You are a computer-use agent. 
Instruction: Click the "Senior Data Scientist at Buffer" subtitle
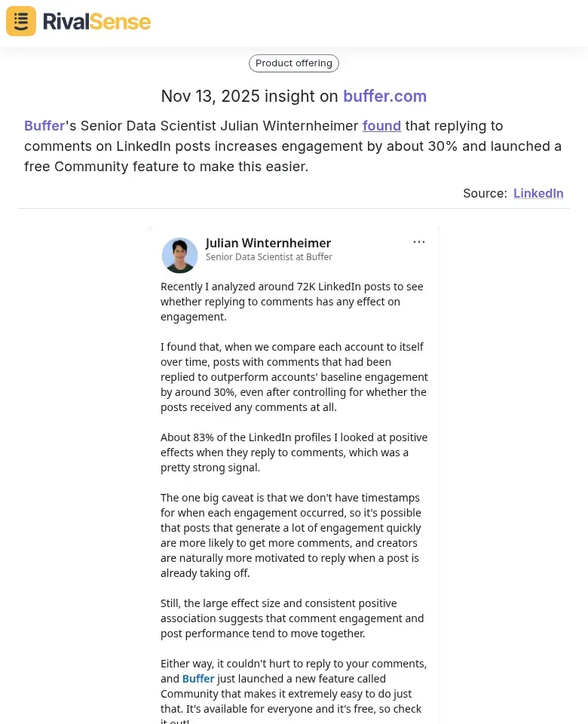click(269, 256)
